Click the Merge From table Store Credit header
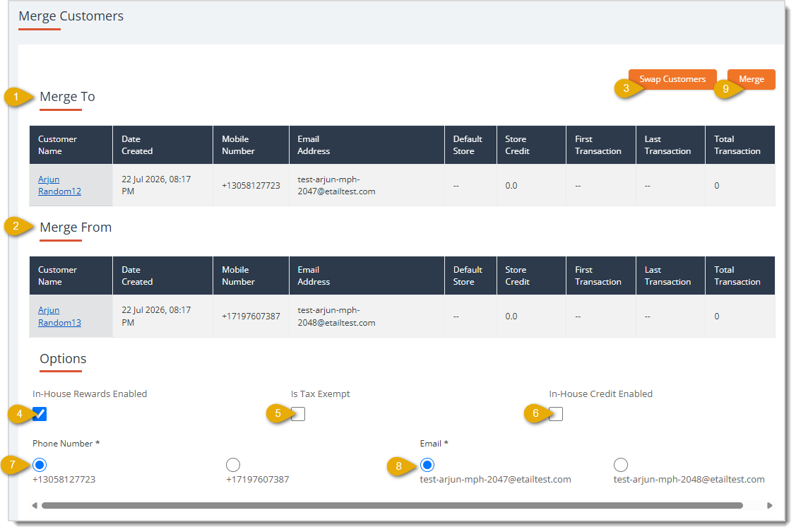Image resolution: width=796 pixels, height=532 pixels. [531, 276]
